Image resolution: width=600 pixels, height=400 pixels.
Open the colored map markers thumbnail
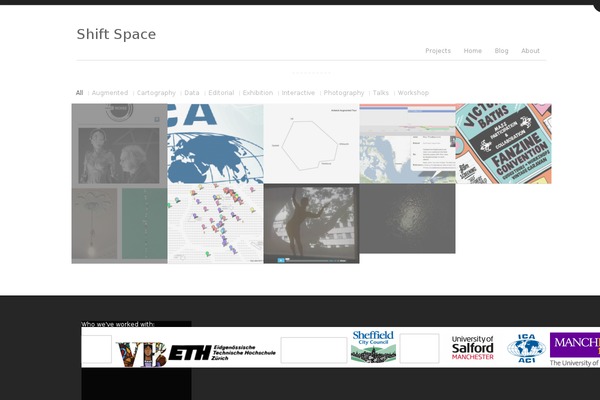coord(215,224)
